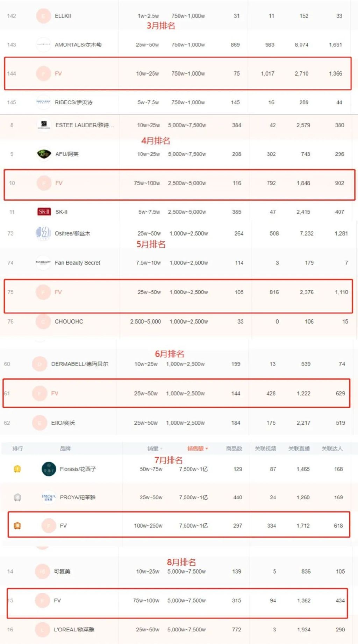358x644 pixels.
Task: Click the L'OREAL/欧莱雅 brand name
Action: pyautogui.click(x=75, y=630)
